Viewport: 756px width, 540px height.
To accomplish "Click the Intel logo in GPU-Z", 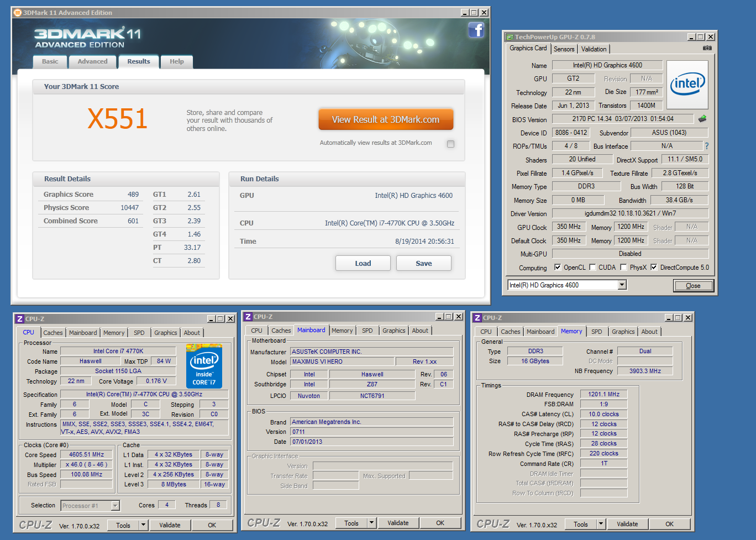I will 687,85.
